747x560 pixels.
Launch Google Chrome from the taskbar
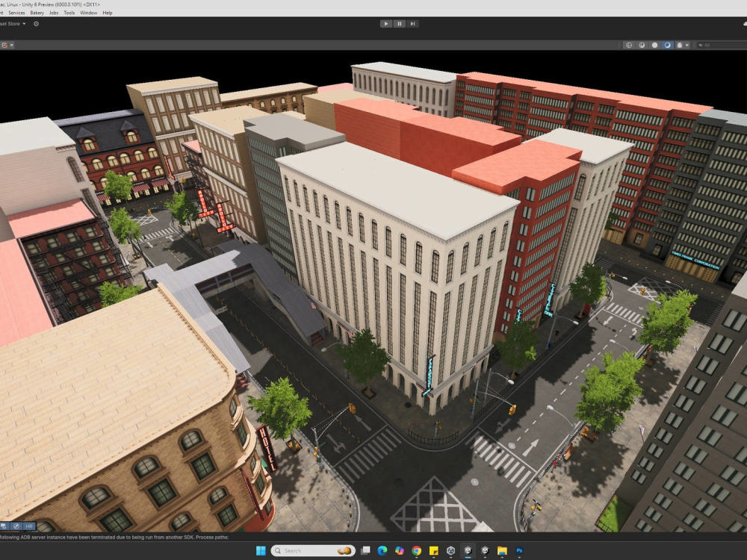point(416,550)
